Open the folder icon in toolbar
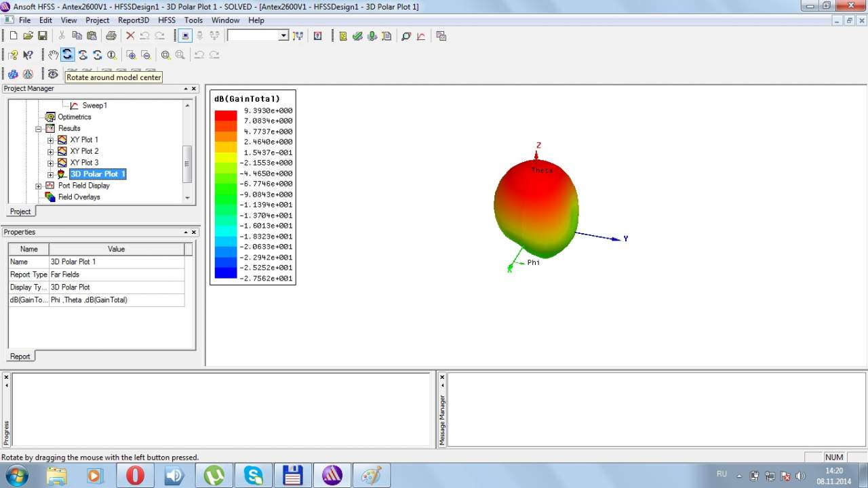Viewport: 868px width, 488px height. pyautogui.click(x=28, y=36)
